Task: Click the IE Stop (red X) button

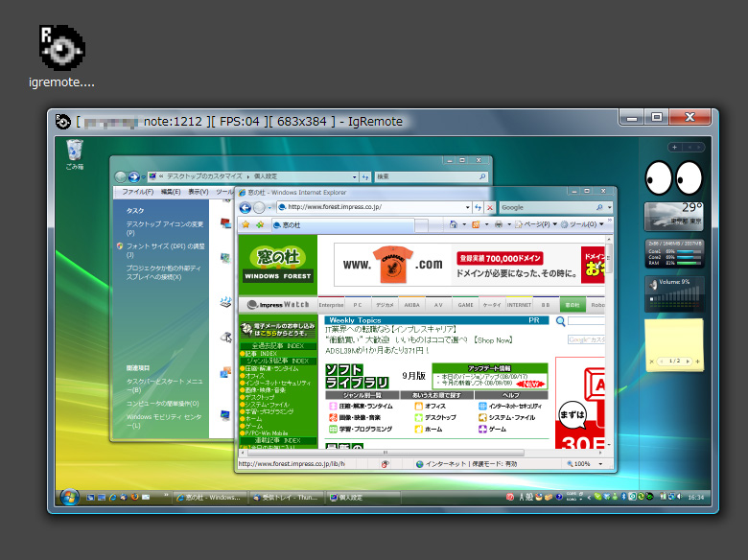Action: (x=489, y=207)
